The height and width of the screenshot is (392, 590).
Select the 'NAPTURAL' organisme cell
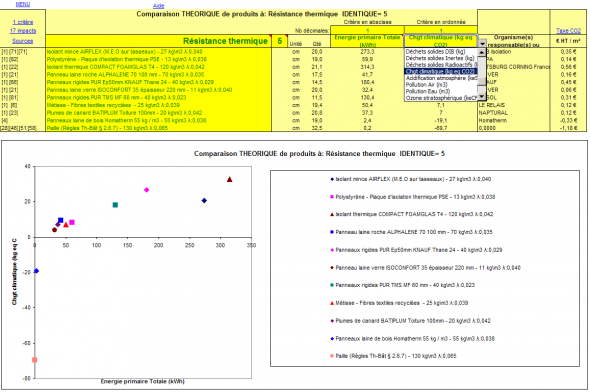(514, 113)
